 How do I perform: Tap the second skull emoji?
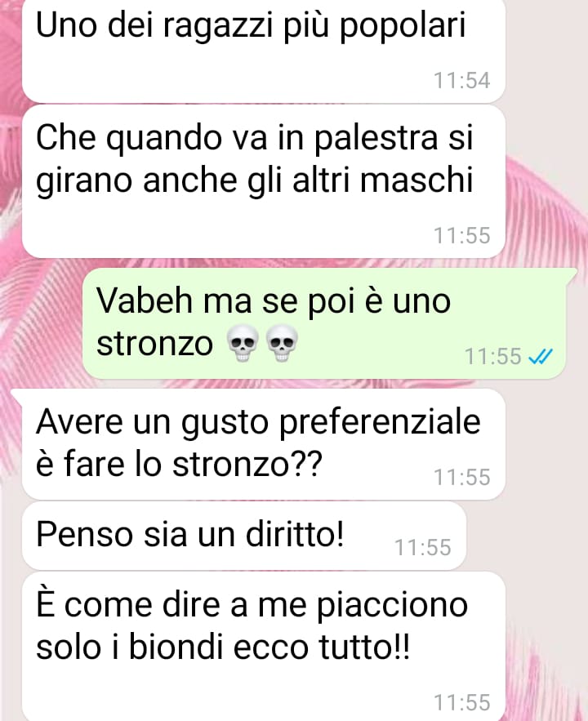(x=282, y=343)
